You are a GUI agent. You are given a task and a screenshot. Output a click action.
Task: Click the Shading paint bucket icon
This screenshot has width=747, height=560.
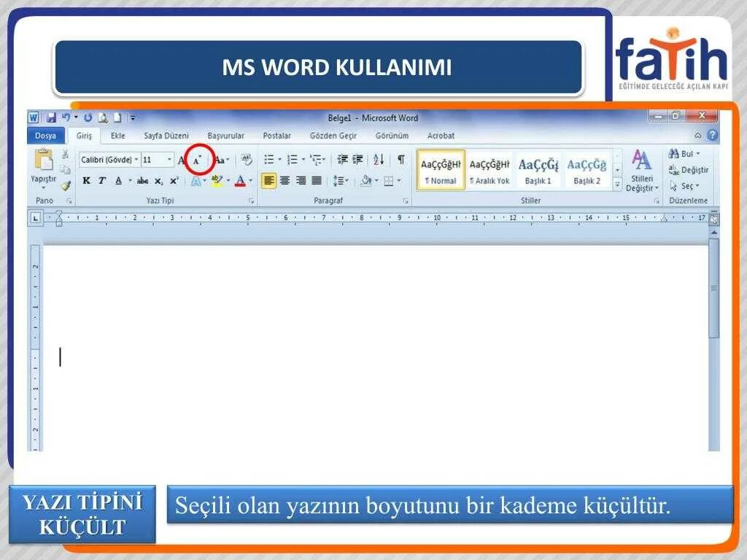click(x=366, y=181)
